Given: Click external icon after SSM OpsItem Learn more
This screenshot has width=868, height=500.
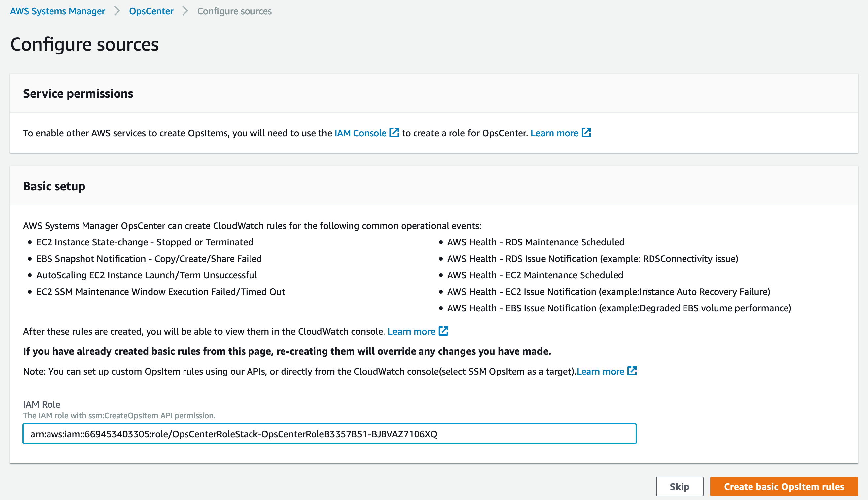Looking at the screenshot, I should [x=632, y=371].
